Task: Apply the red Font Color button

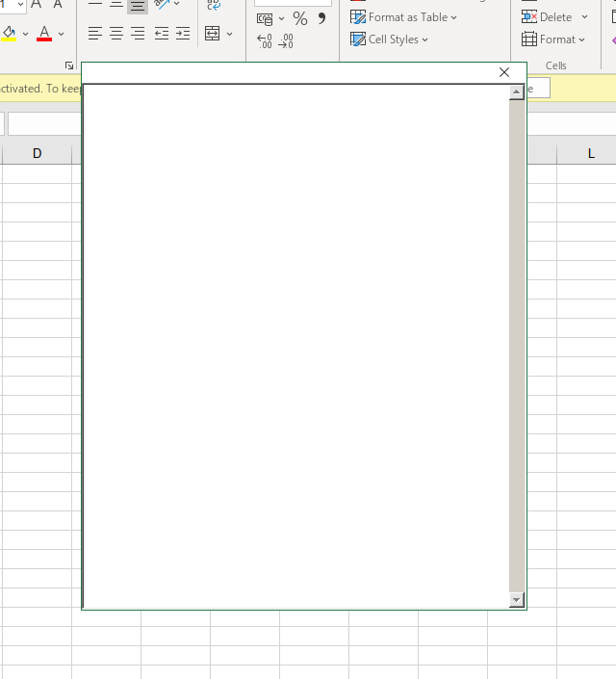Action: point(44,34)
